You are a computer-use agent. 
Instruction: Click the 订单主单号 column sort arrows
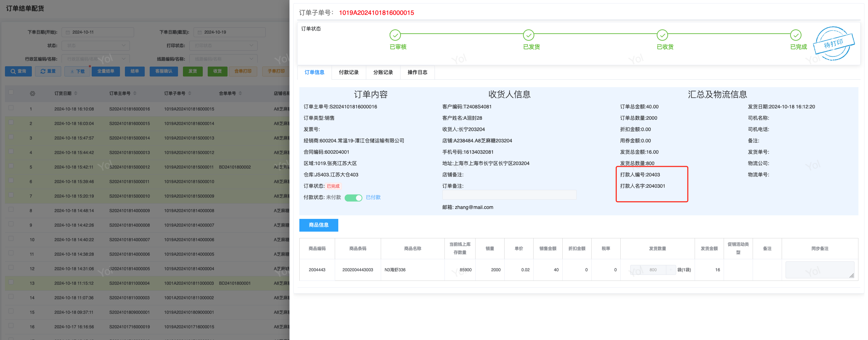(135, 93)
